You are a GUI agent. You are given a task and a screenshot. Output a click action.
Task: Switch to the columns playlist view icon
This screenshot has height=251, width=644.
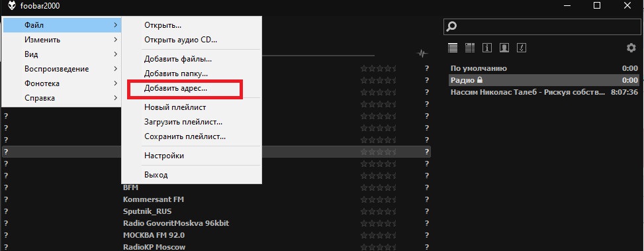(x=470, y=48)
